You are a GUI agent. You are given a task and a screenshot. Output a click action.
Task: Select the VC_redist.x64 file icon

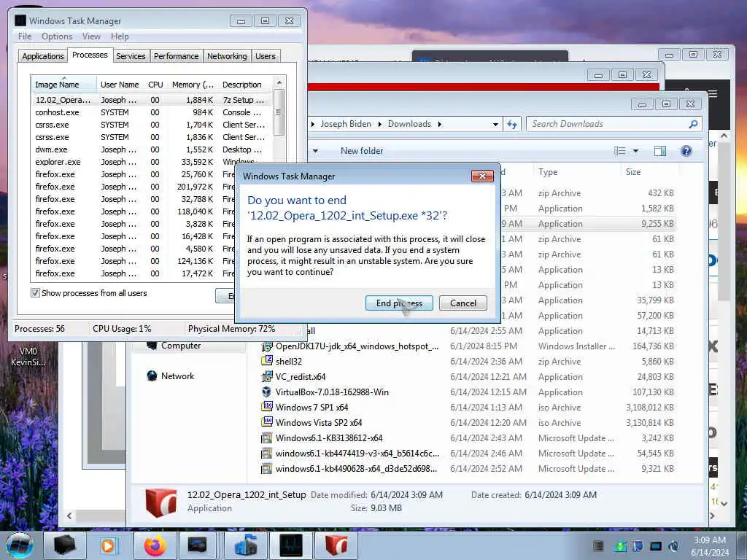(x=267, y=377)
